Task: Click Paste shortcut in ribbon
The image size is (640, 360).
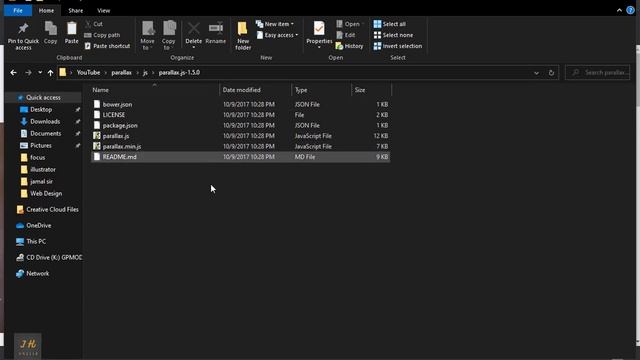Action: tap(107, 46)
